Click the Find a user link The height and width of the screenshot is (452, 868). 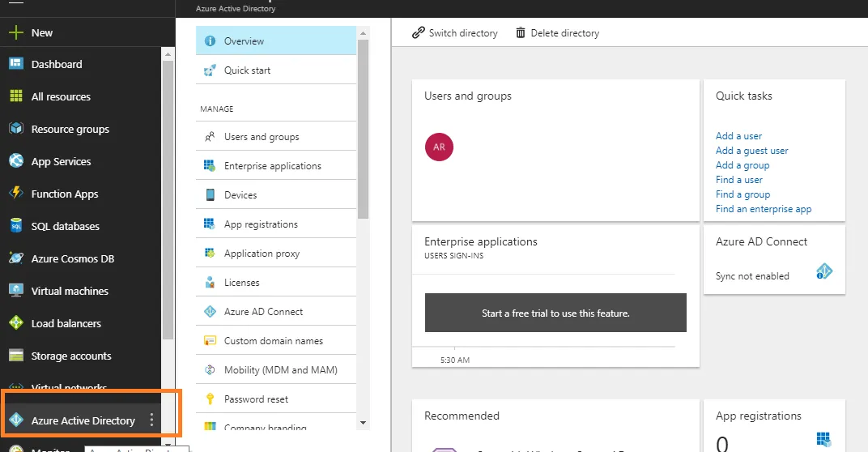pos(739,180)
